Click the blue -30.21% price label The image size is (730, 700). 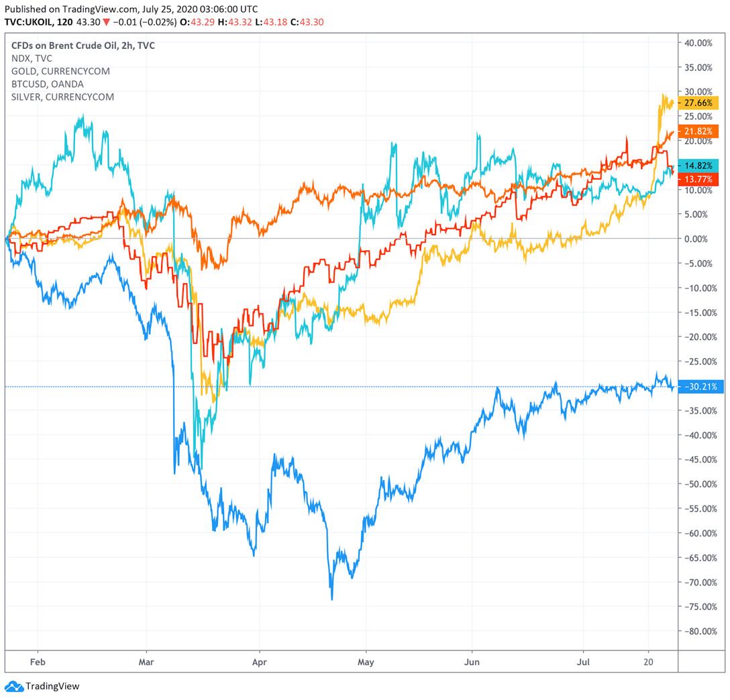[x=701, y=387]
